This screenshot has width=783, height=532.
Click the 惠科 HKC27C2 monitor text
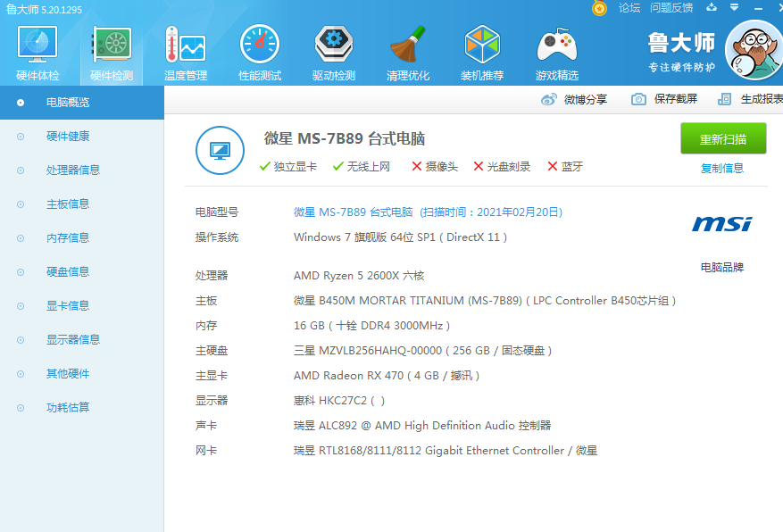tap(339, 400)
